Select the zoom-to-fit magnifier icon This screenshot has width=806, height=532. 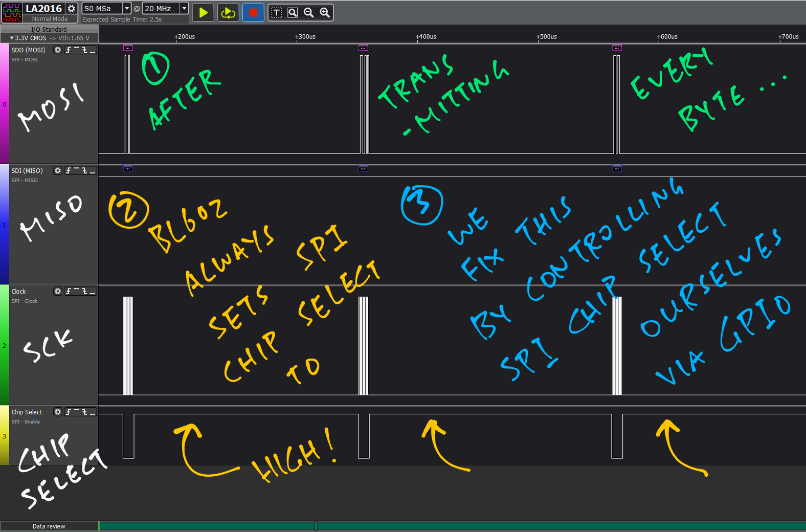click(293, 12)
